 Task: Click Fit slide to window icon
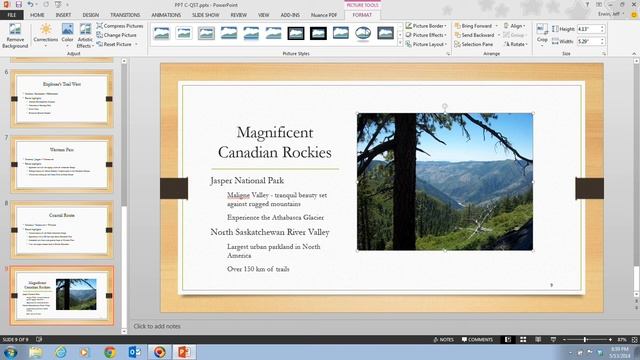[x=634, y=340]
